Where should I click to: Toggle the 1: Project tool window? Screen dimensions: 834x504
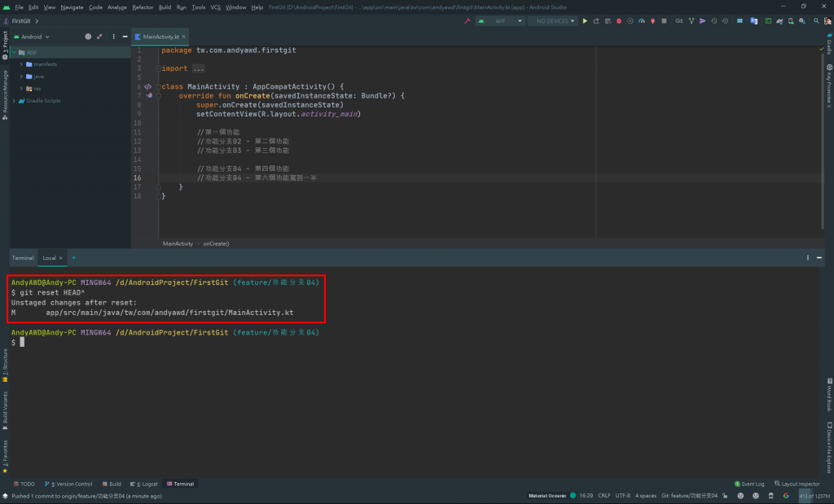point(5,45)
